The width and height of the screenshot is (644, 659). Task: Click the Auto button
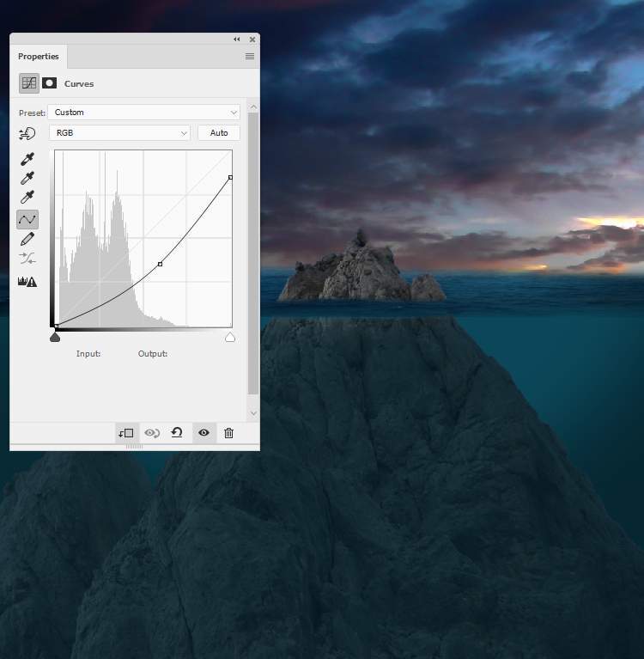coord(219,133)
